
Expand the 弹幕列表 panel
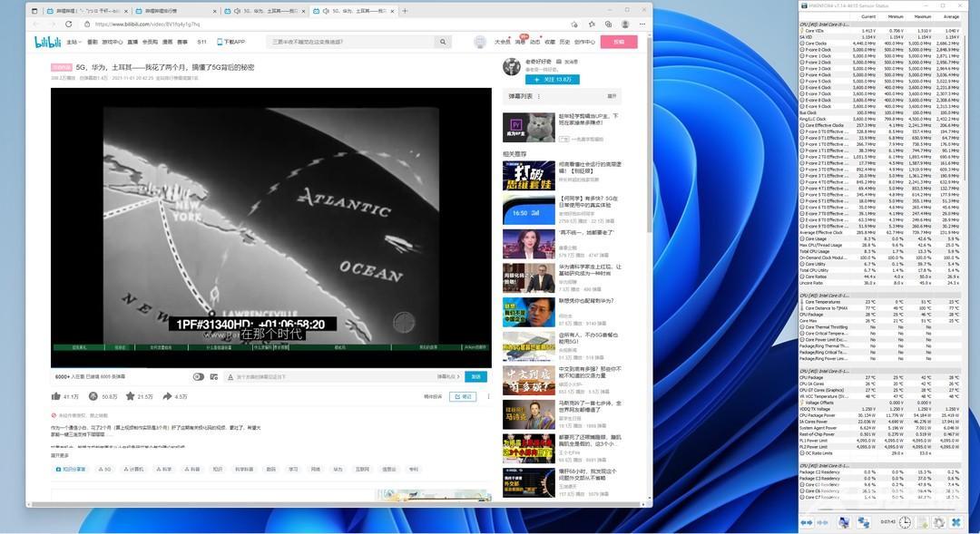pyautogui.click(x=612, y=95)
